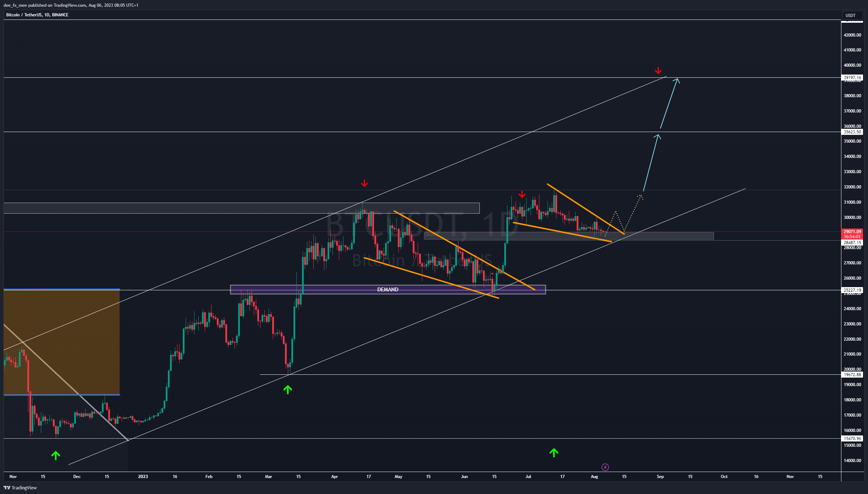Click the 2023 date label on time axis

[143, 477]
